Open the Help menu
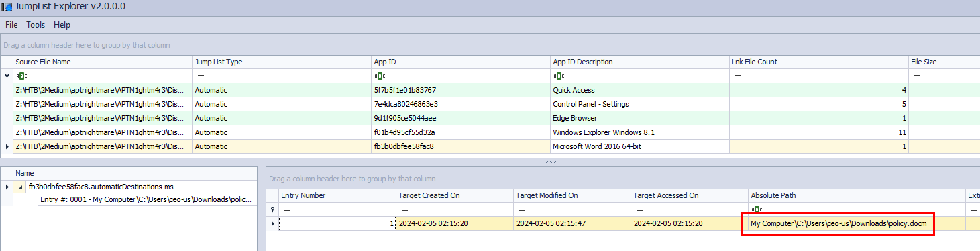Image resolution: width=980 pixels, height=251 pixels. [x=62, y=25]
